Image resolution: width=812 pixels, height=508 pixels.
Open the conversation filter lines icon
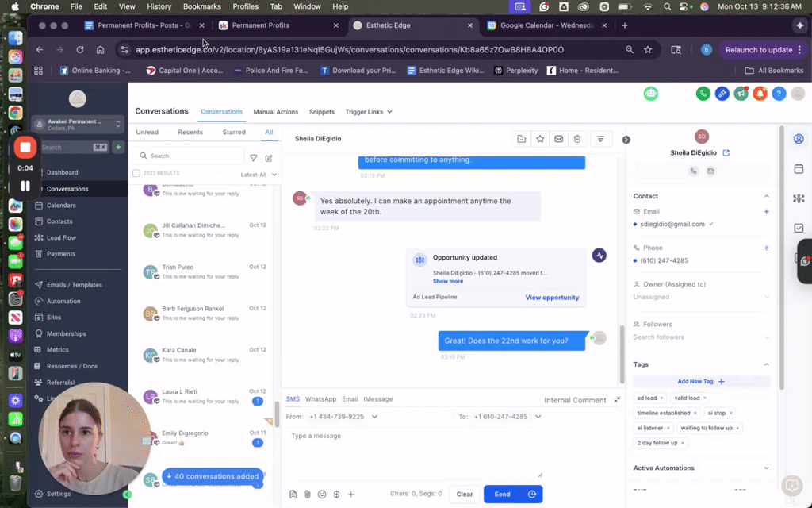pyautogui.click(x=600, y=139)
